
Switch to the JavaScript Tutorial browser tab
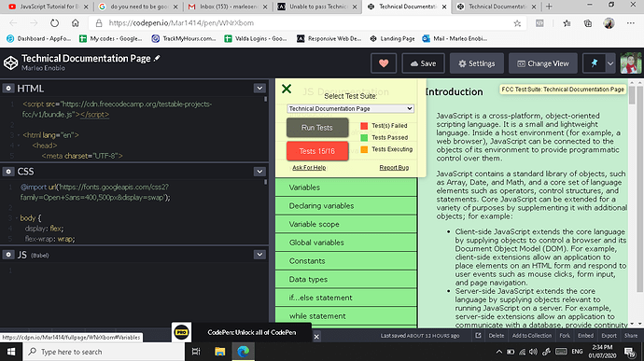[x=47, y=7]
